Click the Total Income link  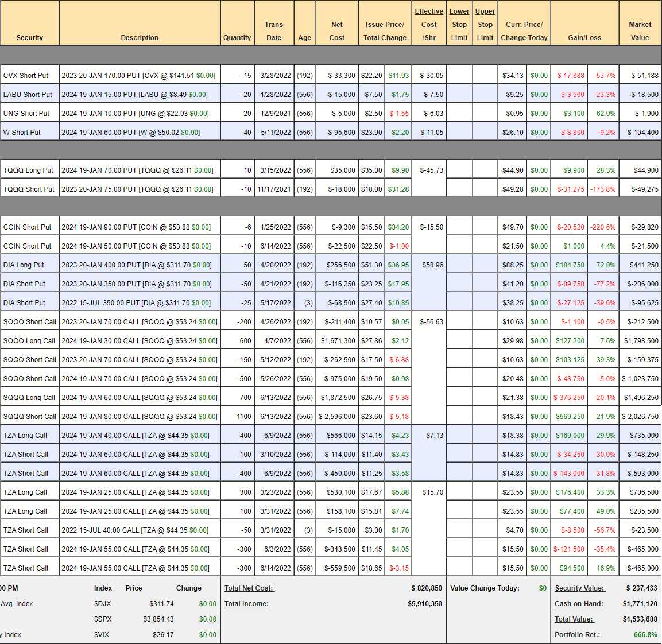pyautogui.click(x=247, y=604)
